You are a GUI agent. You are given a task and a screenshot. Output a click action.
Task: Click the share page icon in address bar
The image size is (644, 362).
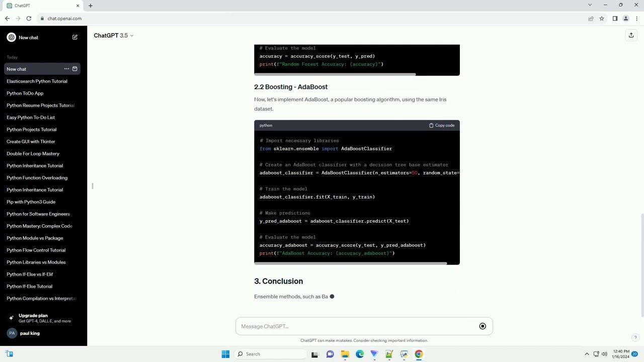tap(591, 19)
